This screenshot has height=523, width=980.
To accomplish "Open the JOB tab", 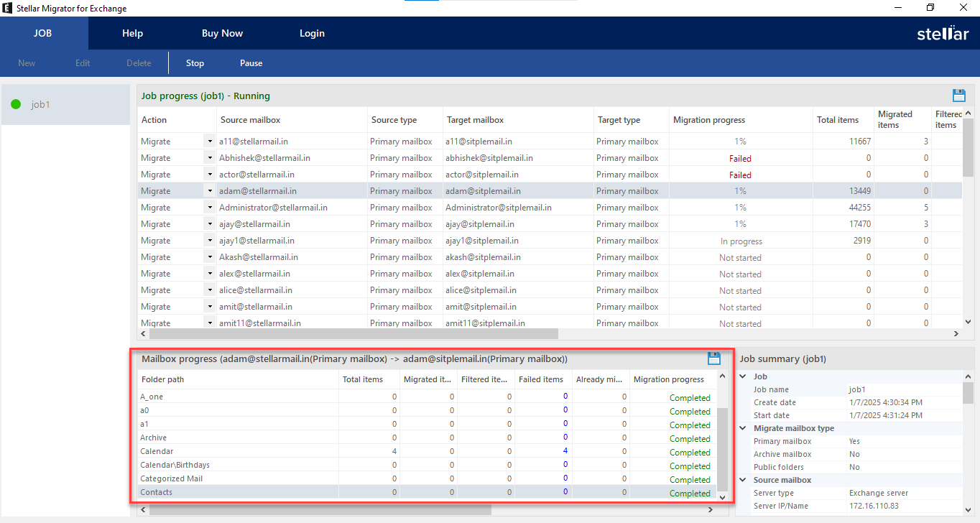I will tap(43, 33).
